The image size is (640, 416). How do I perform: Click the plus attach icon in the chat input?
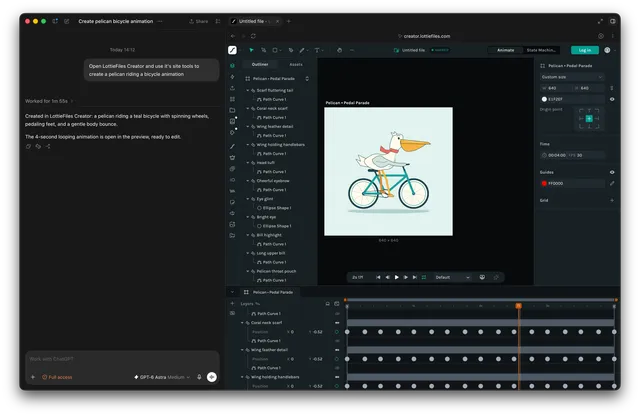point(33,377)
